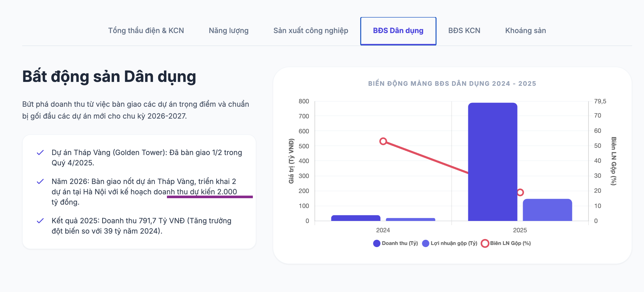Click the 2025 gross profit bar
644x292 pixels.
pos(547,210)
